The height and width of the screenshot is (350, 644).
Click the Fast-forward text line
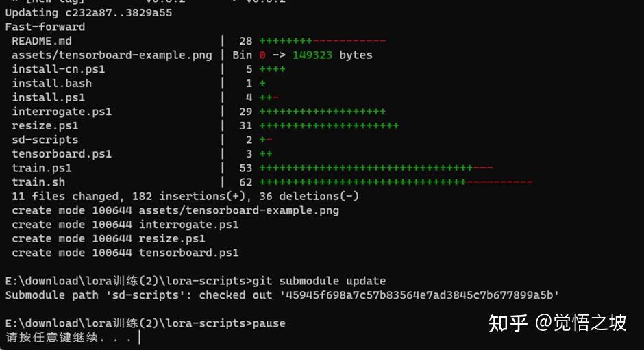click(45, 27)
